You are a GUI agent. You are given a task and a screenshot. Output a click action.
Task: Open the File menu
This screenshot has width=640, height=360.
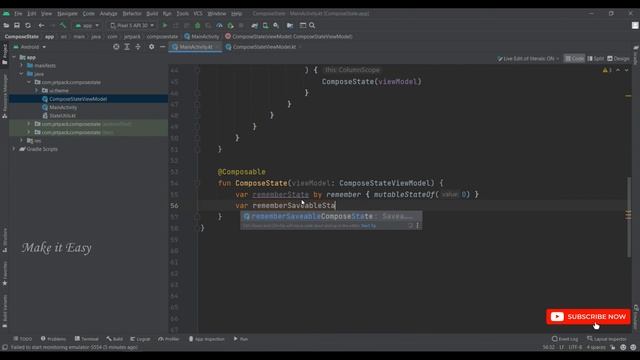point(18,13)
